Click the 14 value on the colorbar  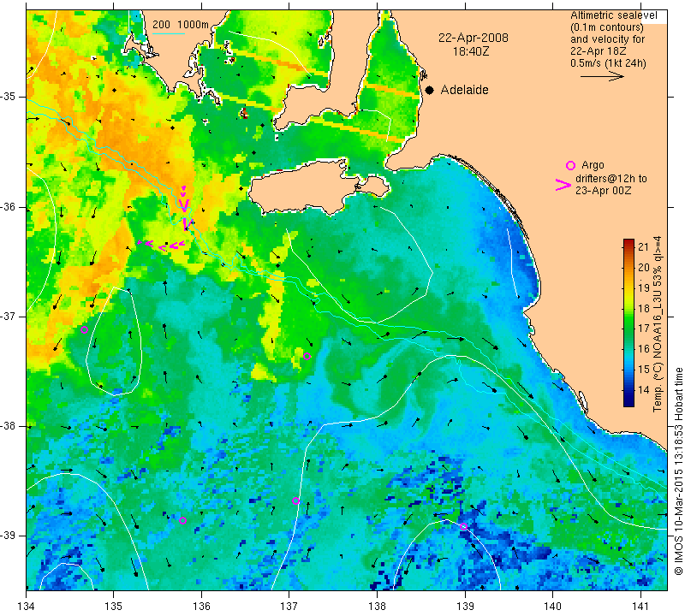[x=644, y=390]
